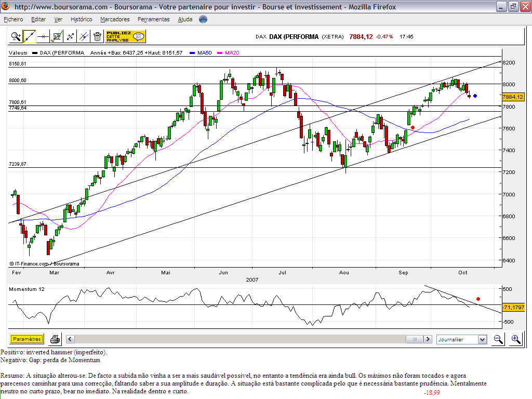Screen dimensions: 532x399
Task: Click the -71,1797 momentum value tag
Action: 513,308
